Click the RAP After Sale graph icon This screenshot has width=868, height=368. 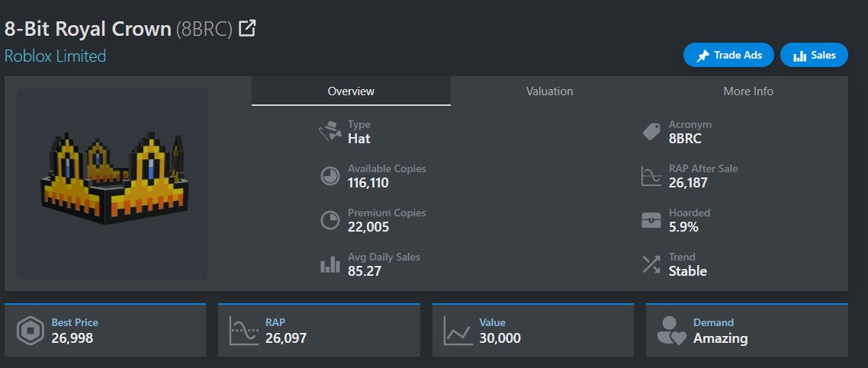tap(651, 176)
